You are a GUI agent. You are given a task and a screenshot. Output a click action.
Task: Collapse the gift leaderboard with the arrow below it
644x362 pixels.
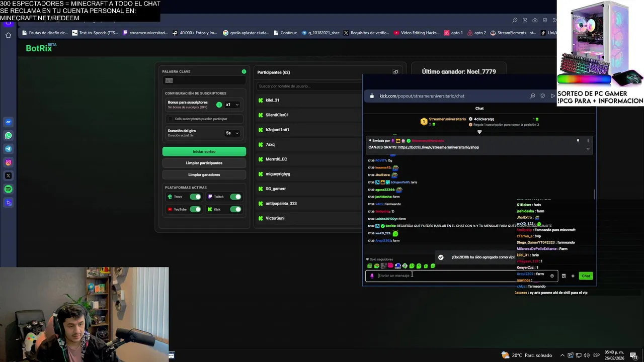(x=479, y=132)
